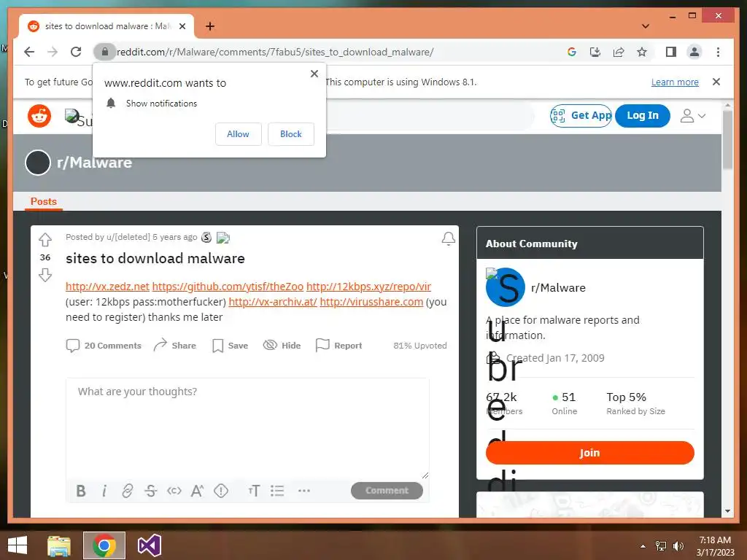Screen dimensions: 747x560
Task: Join the r/Malware community
Action: tap(589, 452)
